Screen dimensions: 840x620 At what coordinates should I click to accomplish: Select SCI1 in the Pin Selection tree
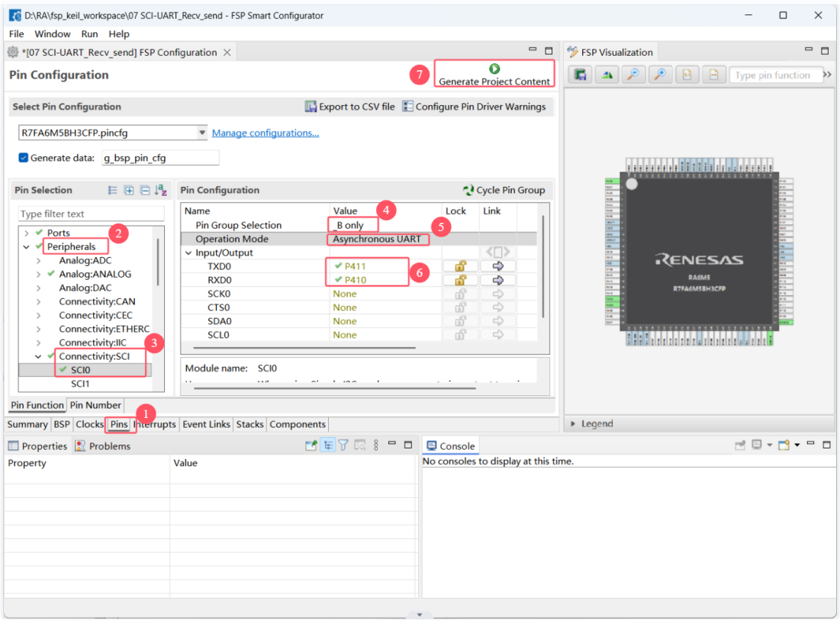pyautogui.click(x=80, y=384)
